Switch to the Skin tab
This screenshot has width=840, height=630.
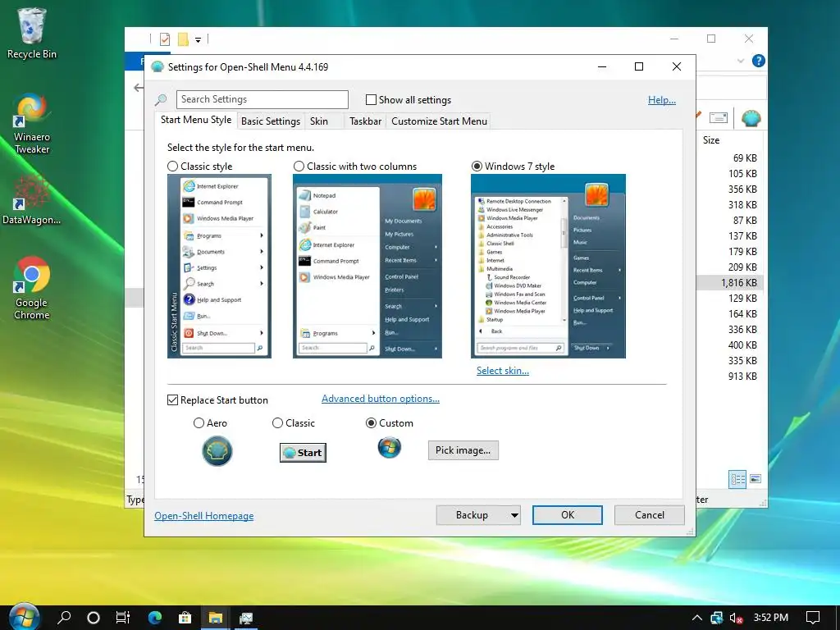(319, 121)
